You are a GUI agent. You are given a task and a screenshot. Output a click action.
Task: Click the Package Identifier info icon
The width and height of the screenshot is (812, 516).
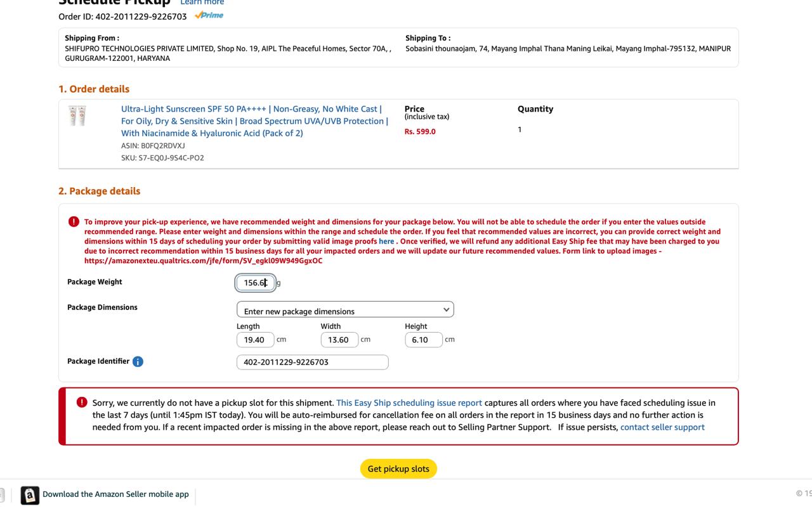click(x=138, y=361)
